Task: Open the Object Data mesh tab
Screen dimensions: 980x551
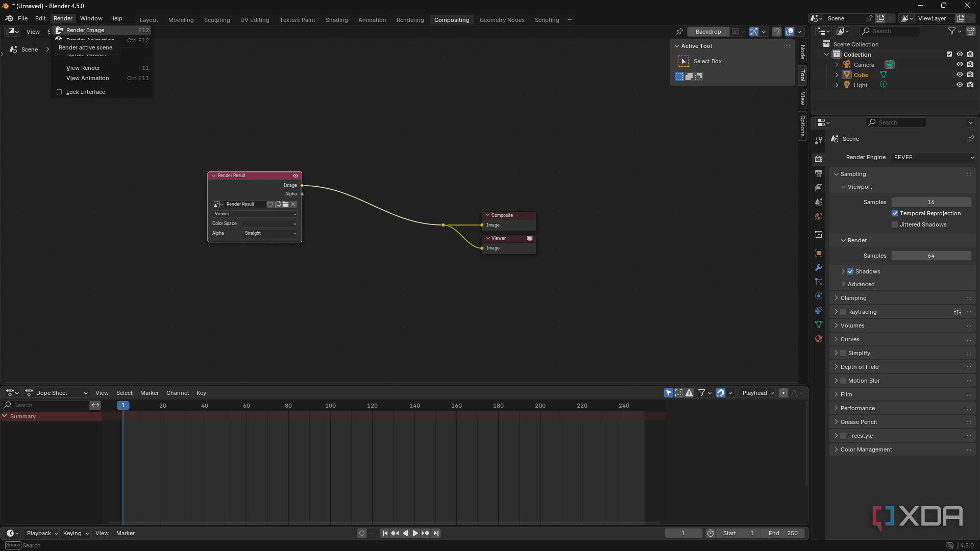Action: pyautogui.click(x=819, y=324)
